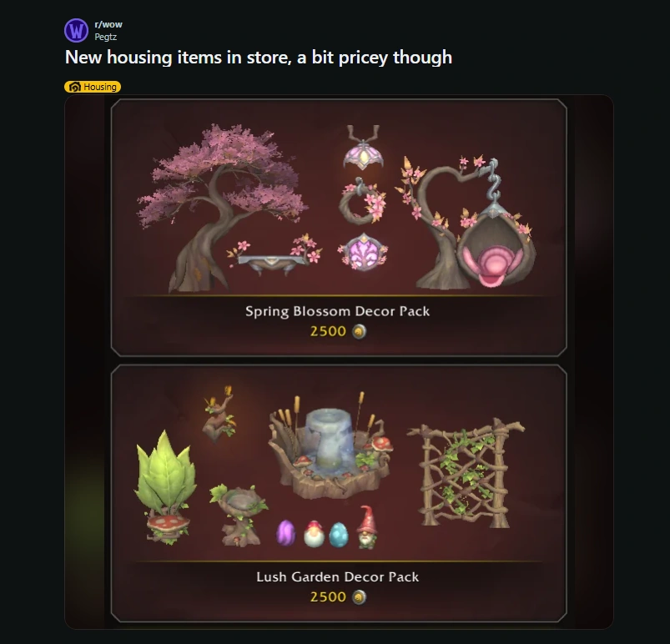Click the Lush Garden 2500 price
Screen dimensions: 670x644
pyautogui.click(x=328, y=597)
